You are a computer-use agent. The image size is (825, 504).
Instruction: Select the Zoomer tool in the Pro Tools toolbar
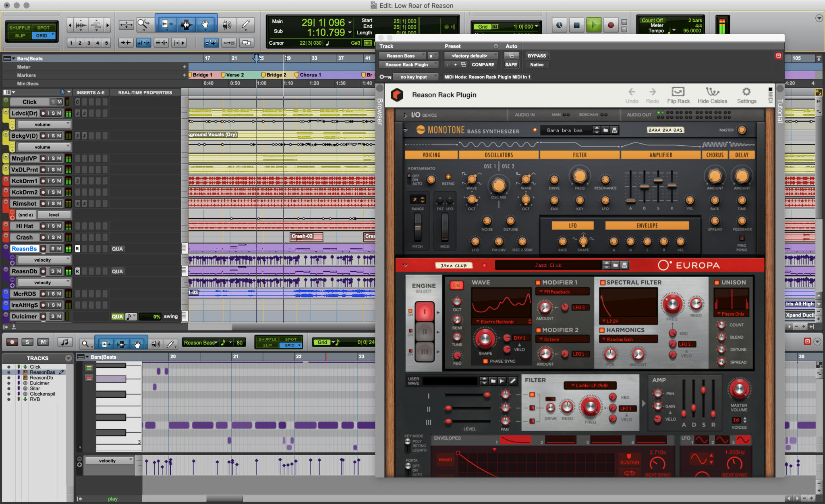coord(143,24)
